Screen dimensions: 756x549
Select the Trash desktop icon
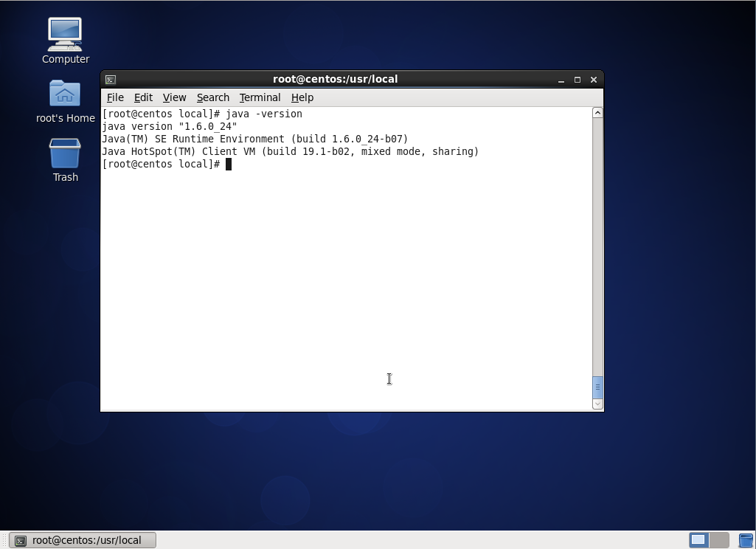pyautogui.click(x=65, y=160)
